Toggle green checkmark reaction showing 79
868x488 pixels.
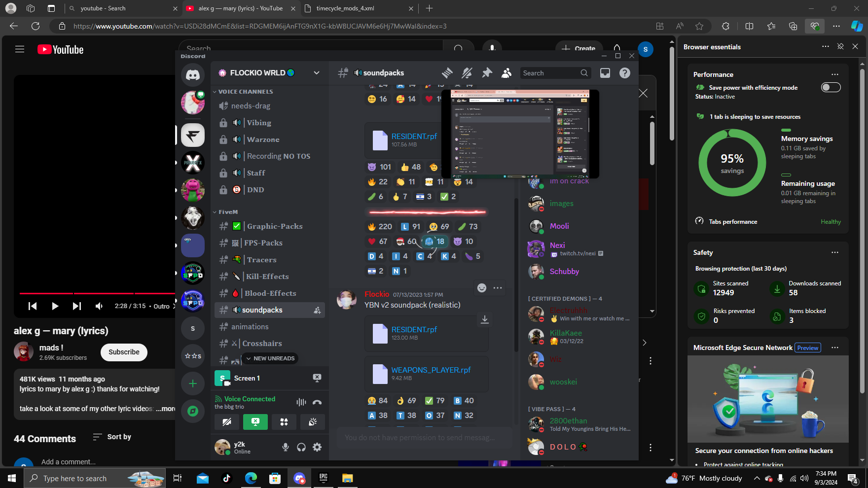435,401
